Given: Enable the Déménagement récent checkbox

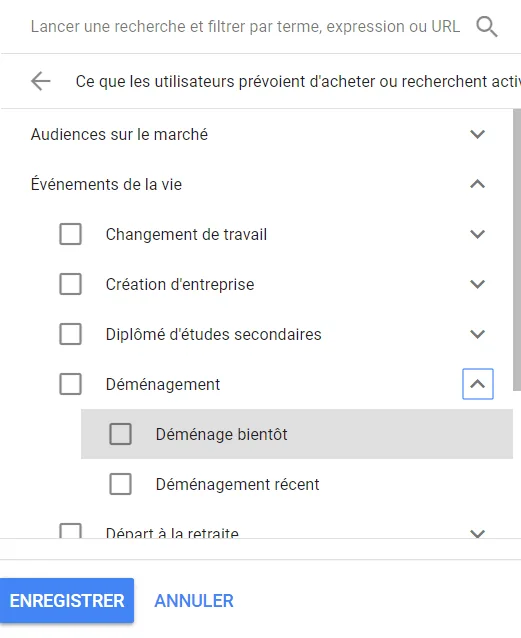Looking at the screenshot, I should [x=120, y=484].
